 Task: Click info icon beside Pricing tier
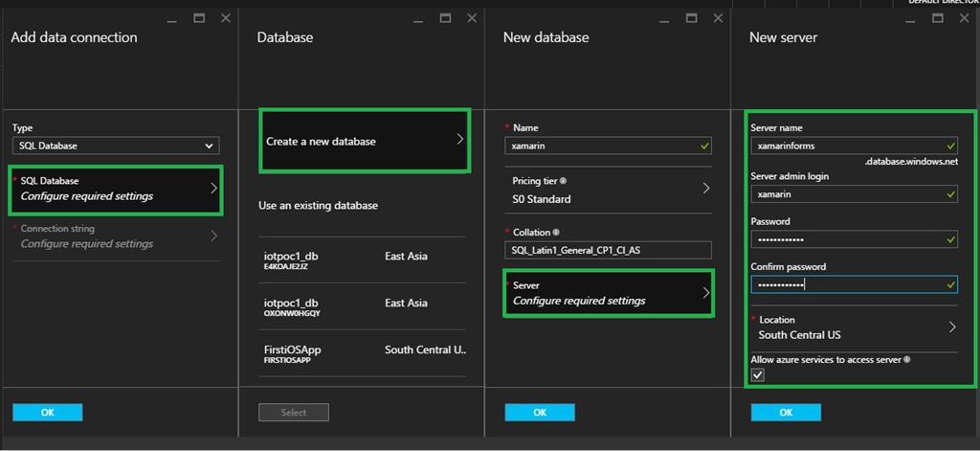pyautogui.click(x=563, y=180)
